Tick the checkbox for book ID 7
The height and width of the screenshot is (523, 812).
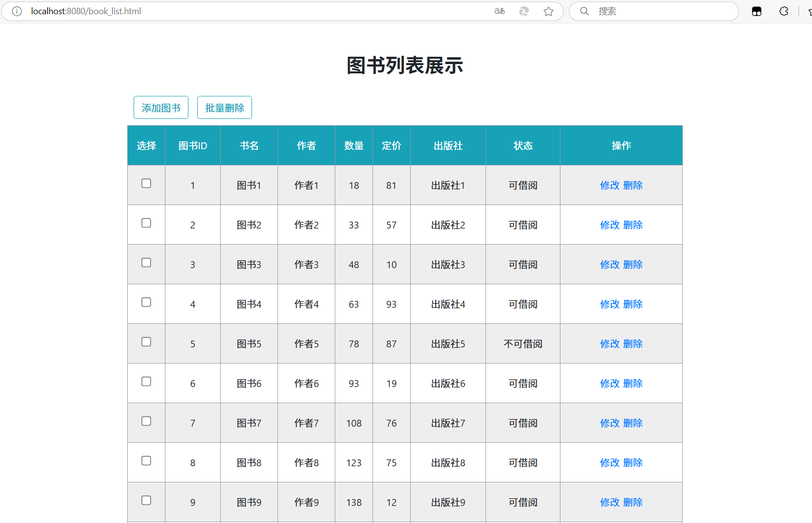coord(146,421)
